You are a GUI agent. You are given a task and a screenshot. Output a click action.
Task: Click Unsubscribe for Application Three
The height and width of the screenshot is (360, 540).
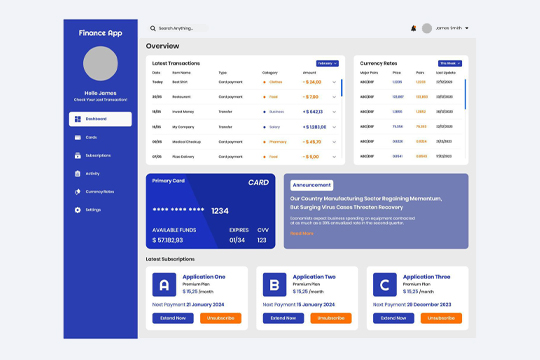tap(441, 318)
